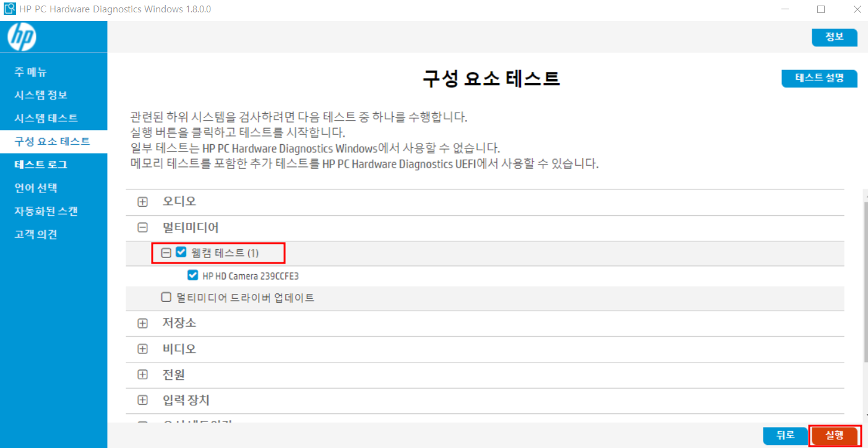The width and height of the screenshot is (868, 448).
Task: Click the HP Diagnostics title bar app icon
Action: (x=10, y=9)
